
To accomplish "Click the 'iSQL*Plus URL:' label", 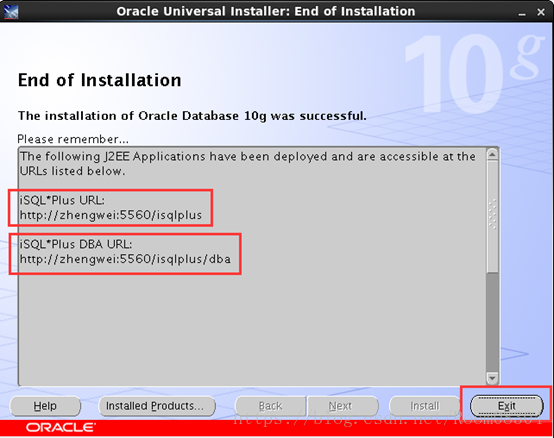I will 62,200.
